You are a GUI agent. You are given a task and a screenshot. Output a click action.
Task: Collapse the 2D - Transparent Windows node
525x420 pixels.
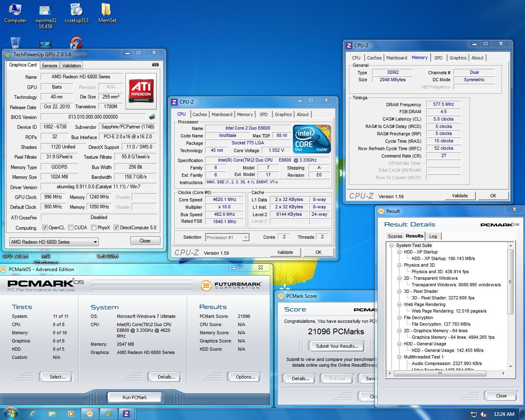pos(399,278)
